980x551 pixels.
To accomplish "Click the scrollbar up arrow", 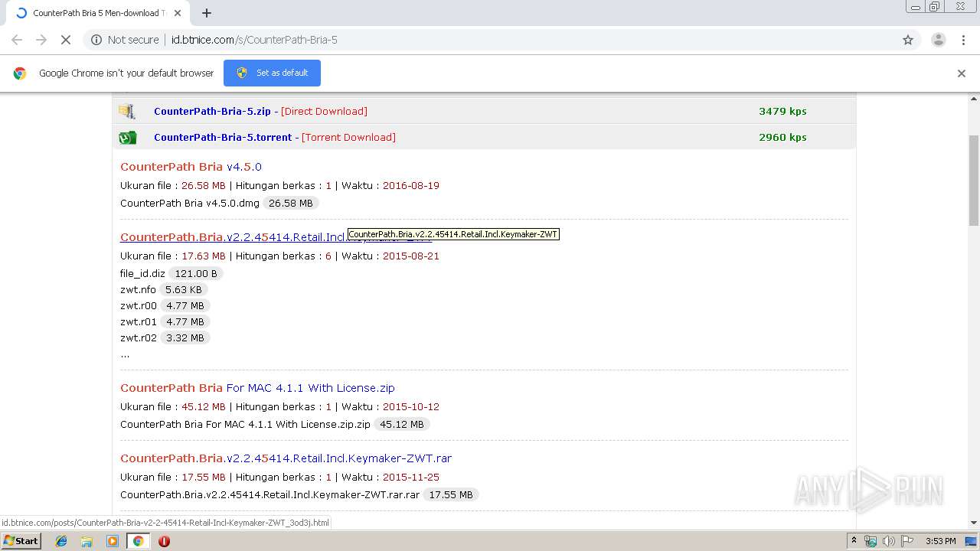I will pyautogui.click(x=974, y=98).
